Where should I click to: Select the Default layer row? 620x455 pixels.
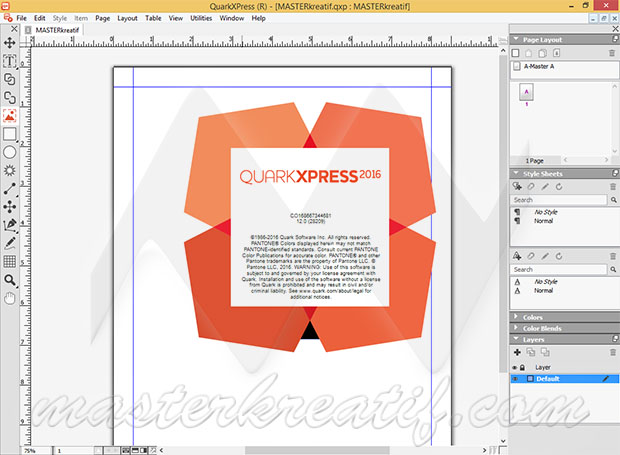[564, 379]
